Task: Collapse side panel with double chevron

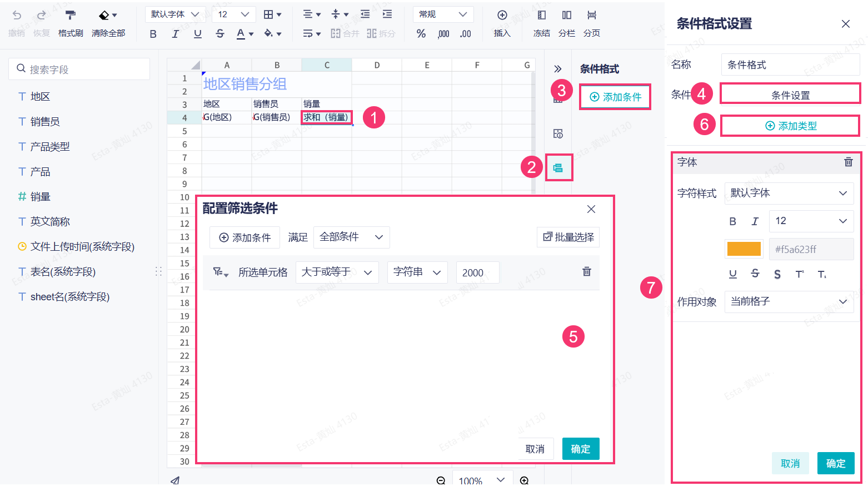Action: 558,69
